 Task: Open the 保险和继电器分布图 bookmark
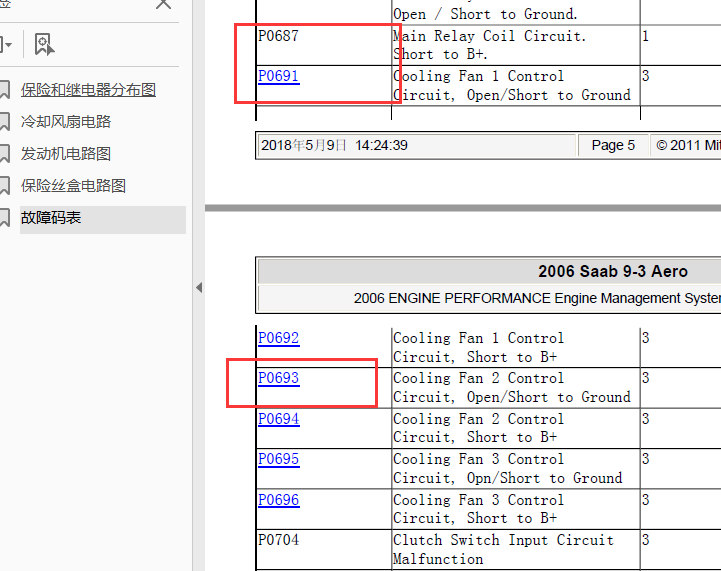tap(88, 90)
